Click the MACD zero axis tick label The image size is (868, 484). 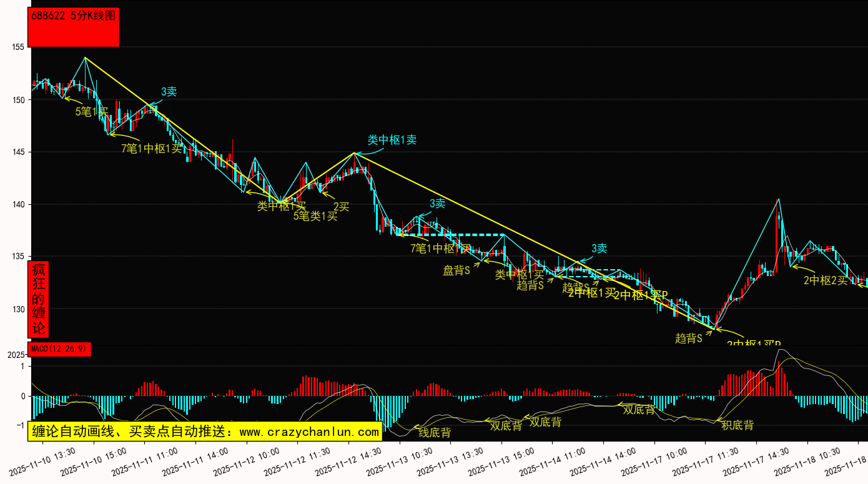tap(22, 396)
